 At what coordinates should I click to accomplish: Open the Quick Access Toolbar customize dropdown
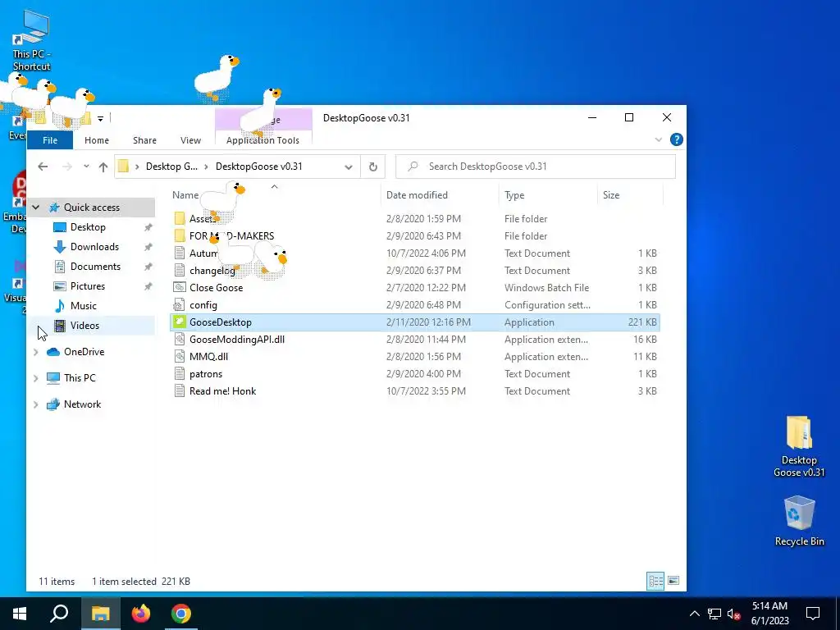[x=100, y=118]
